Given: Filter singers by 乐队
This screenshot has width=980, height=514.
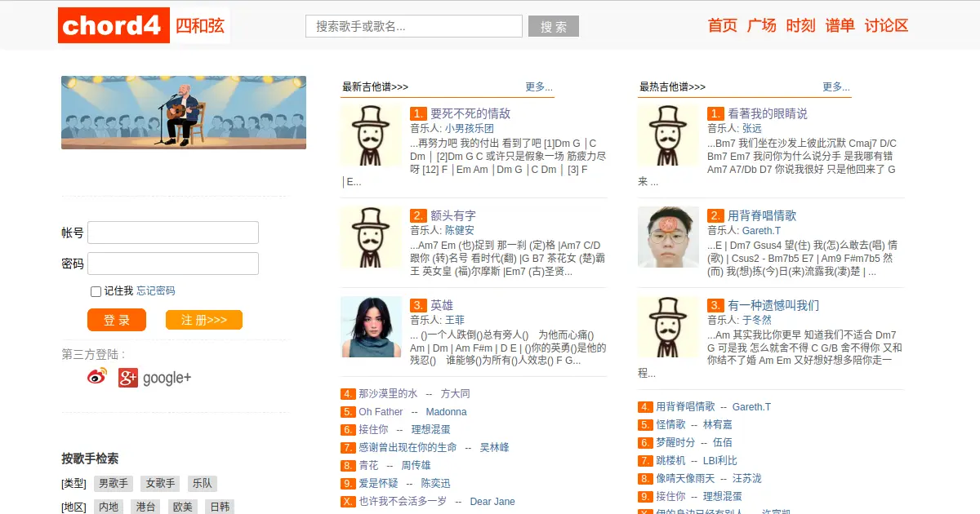Looking at the screenshot, I should pyautogui.click(x=203, y=484).
